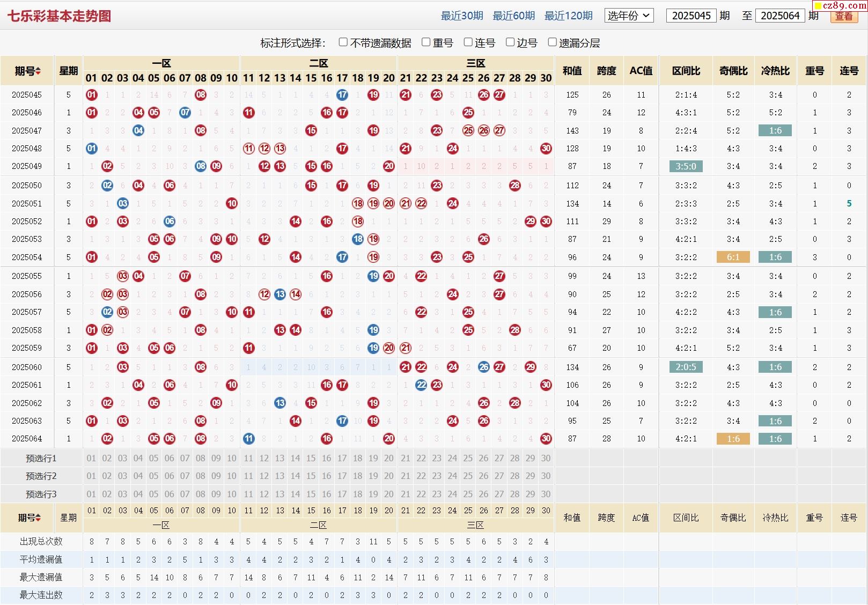Click the AC值 column header at top
This screenshot has height=605, width=868.
click(641, 71)
